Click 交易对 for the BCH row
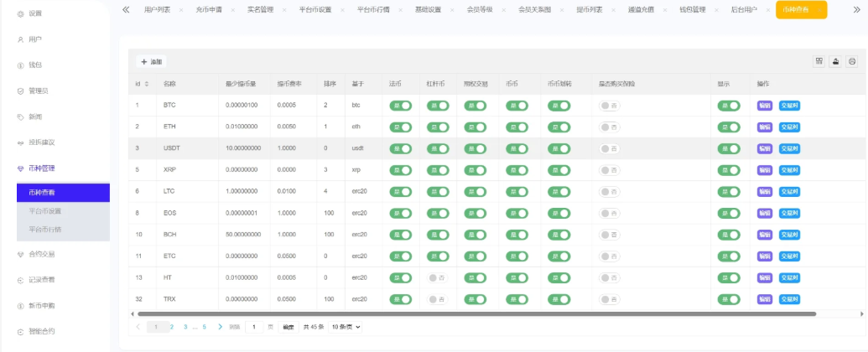Screen dimensions: 868x352 (x=789, y=235)
